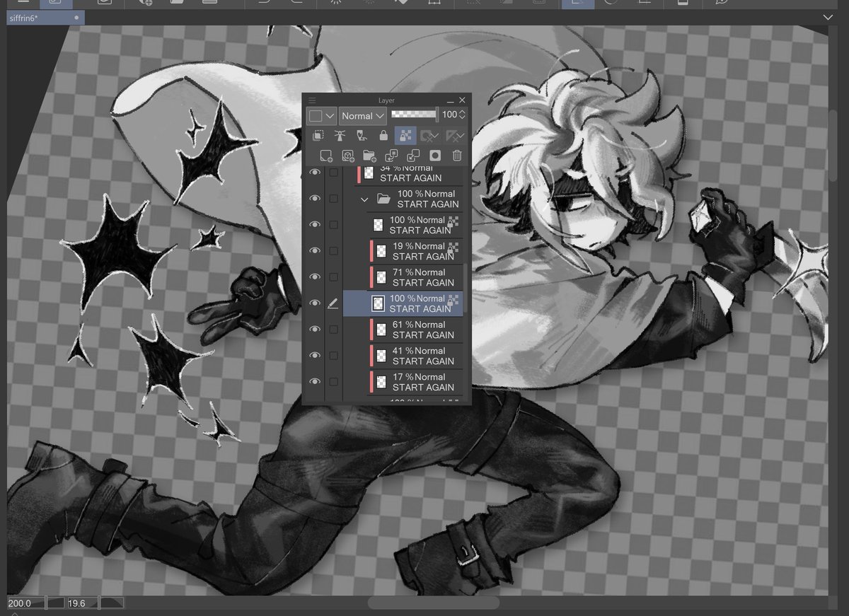Transfer to lower layer icon
Viewport: 849px width, 616px height.
tap(391, 156)
